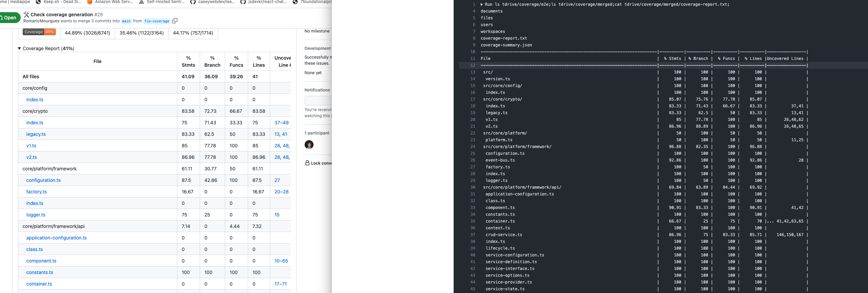Open application-configuration.ts file link
This screenshot has width=868, height=293.
pos(57,238)
